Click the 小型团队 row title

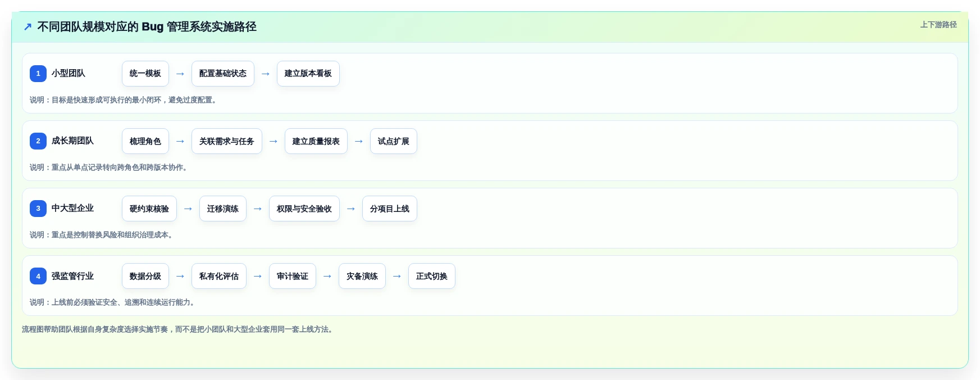pos(69,73)
